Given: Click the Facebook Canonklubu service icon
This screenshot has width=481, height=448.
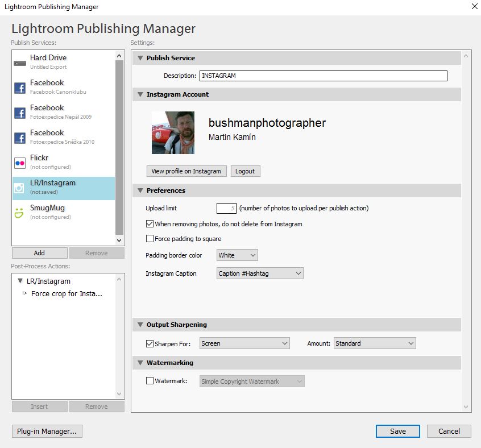Looking at the screenshot, I should point(20,88).
